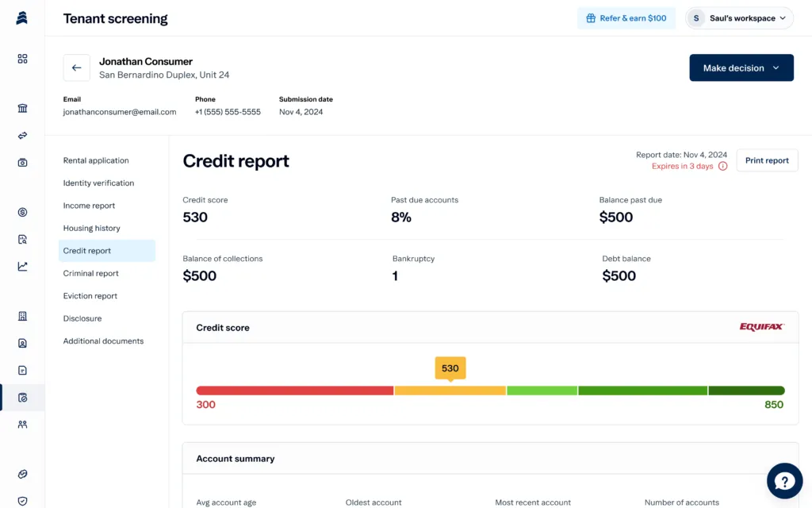Click the Print report button
Screen dimensions: 812x508
click(x=766, y=160)
